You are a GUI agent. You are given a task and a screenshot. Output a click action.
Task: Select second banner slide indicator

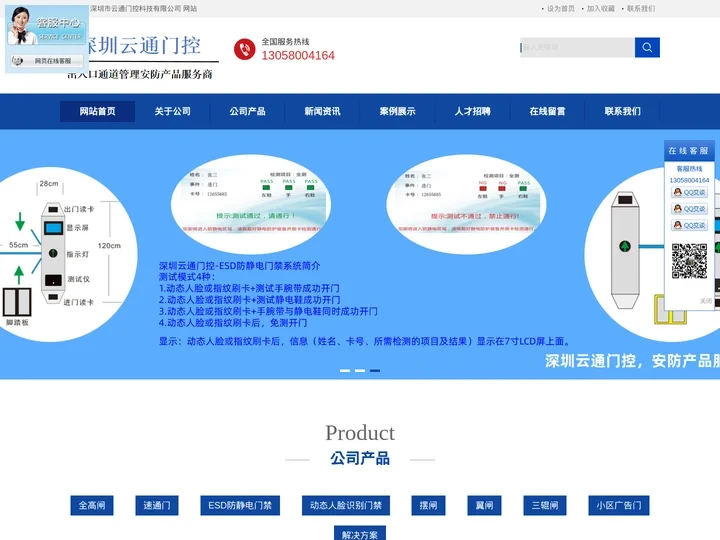(360, 371)
